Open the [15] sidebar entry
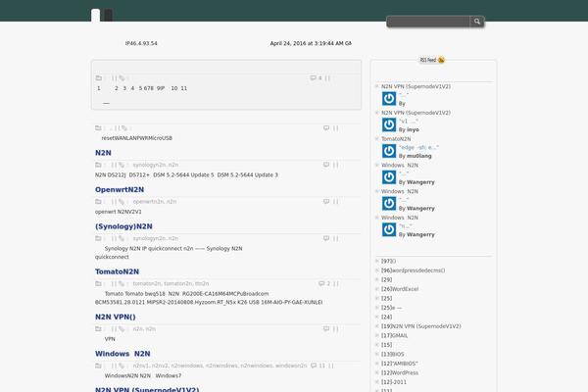 (387, 345)
